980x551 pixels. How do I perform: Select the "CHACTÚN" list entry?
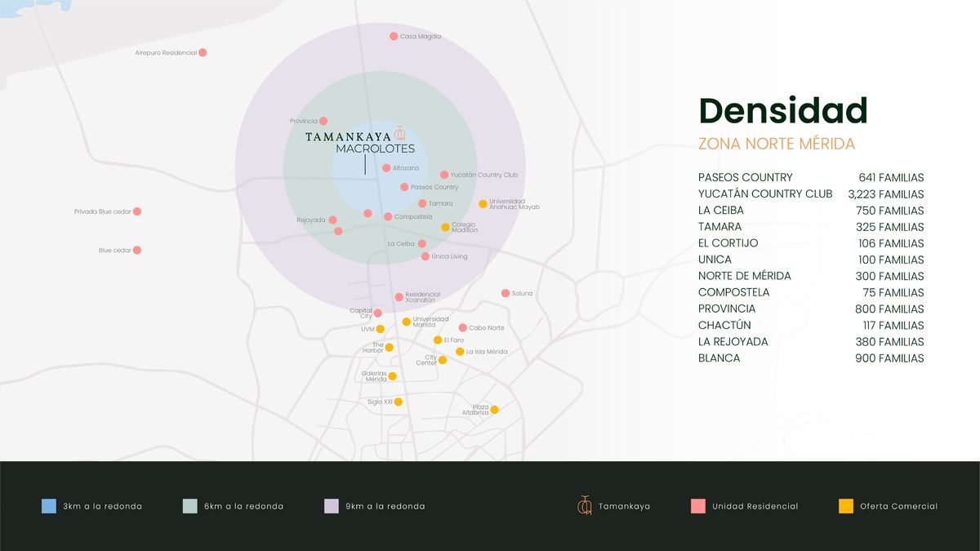724,325
